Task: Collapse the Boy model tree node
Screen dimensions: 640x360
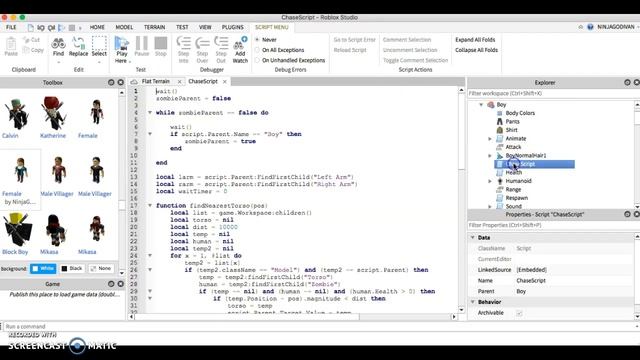Action: (x=481, y=105)
